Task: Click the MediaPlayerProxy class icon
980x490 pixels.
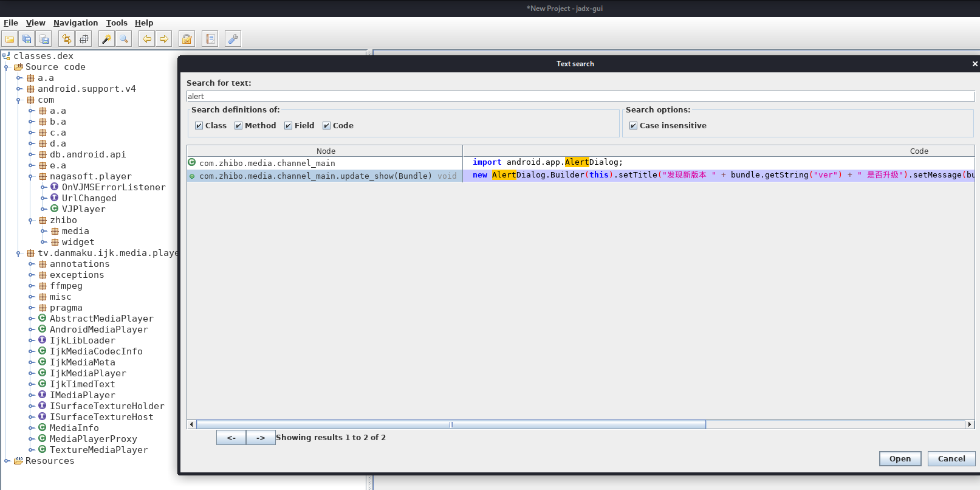Action: click(x=42, y=438)
